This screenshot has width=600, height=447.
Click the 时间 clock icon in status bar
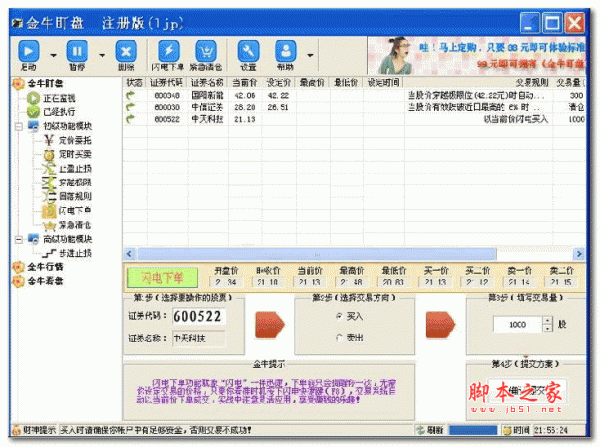(x=507, y=431)
